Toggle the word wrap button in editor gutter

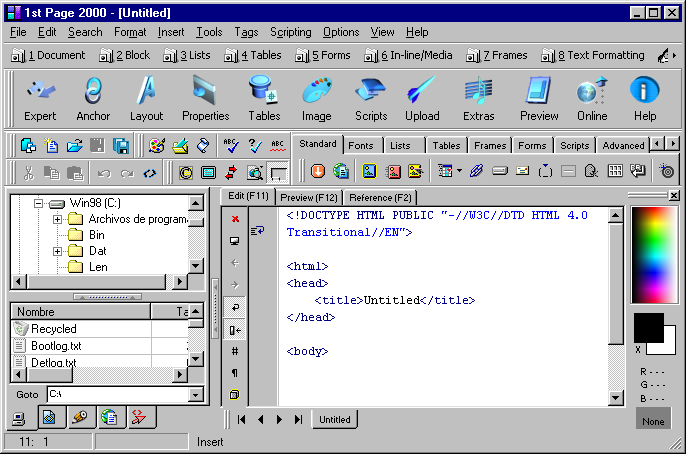[235, 307]
